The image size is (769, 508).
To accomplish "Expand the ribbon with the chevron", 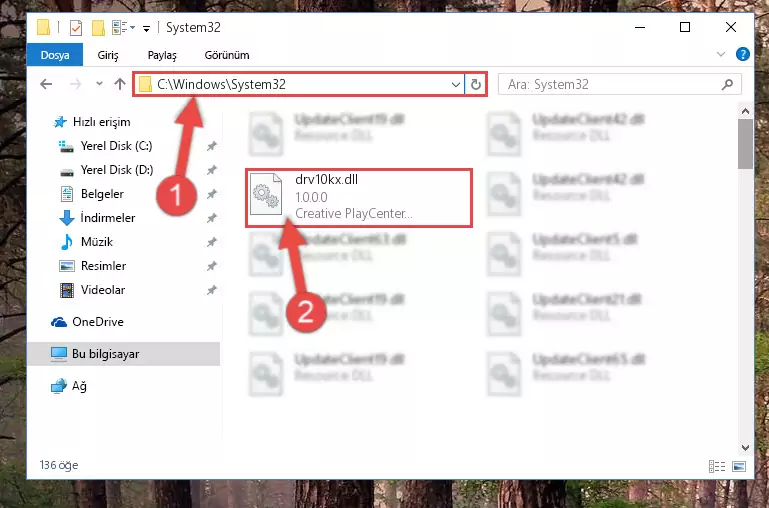I will [720, 54].
